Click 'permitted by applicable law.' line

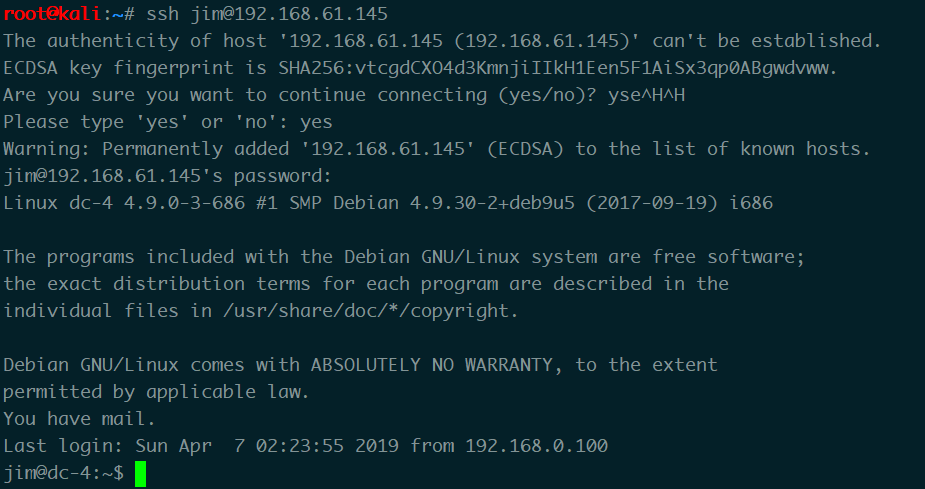[156, 392]
